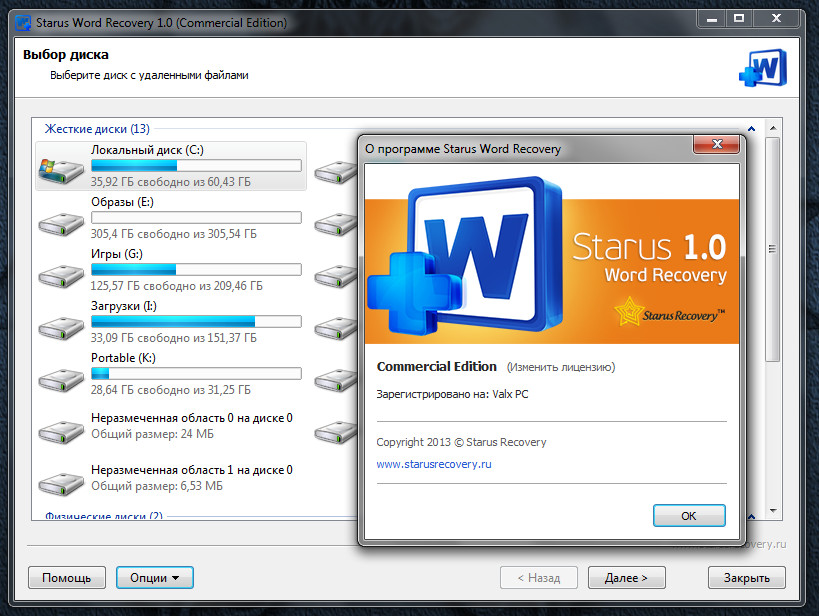Click the Общий размер: 24 МБ text
The height and width of the screenshot is (616, 819).
coord(153,434)
